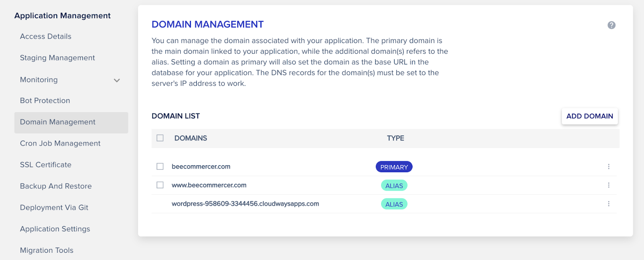Open options menu for beecommercer.com row
This screenshot has height=260, width=644.
tap(609, 166)
